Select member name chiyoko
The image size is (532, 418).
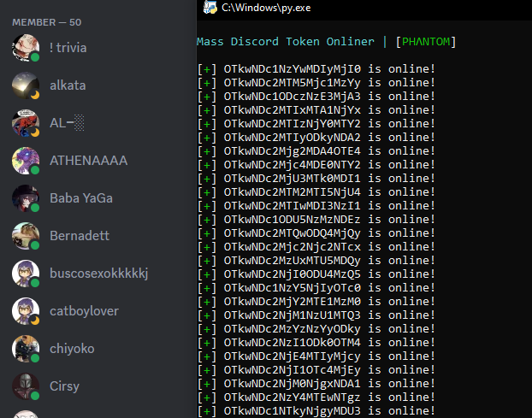click(x=72, y=349)
